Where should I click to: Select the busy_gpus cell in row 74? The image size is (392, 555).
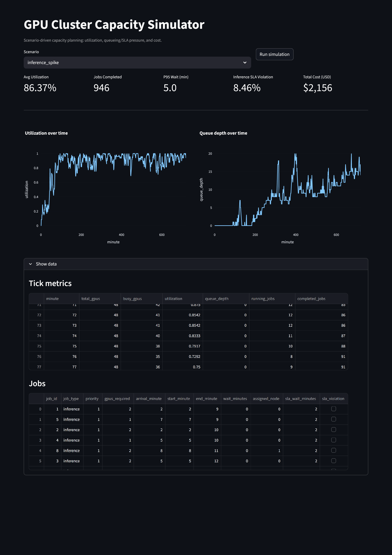(142, 336)
